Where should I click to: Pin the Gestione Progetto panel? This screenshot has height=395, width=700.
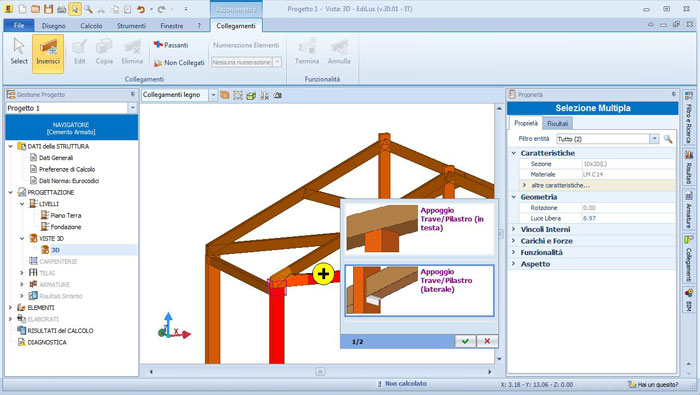pyautogui.click(x=133, y=95)
